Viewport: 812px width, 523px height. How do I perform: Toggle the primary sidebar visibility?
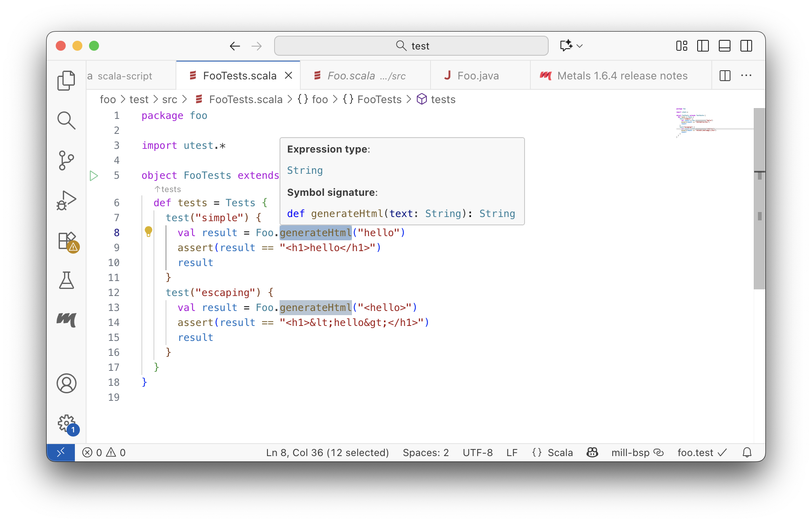(703, 46)
